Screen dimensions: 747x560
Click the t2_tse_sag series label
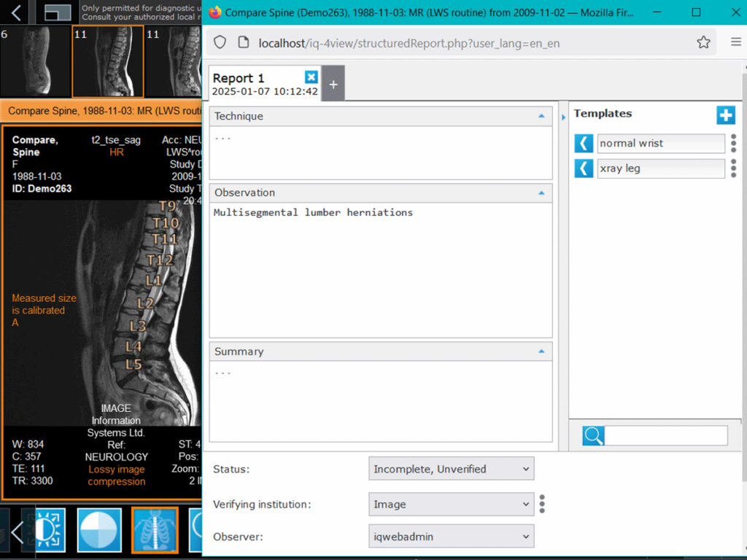[x=116, y=140]
